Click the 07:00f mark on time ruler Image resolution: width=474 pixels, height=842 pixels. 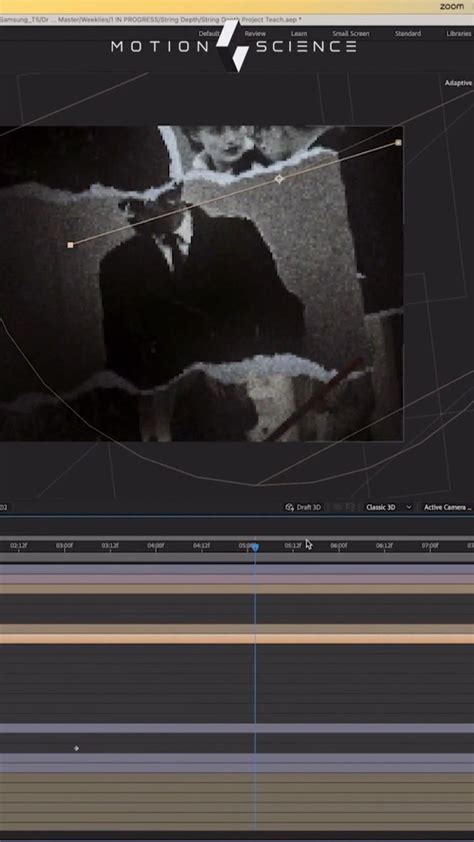(x=430, y=546)
